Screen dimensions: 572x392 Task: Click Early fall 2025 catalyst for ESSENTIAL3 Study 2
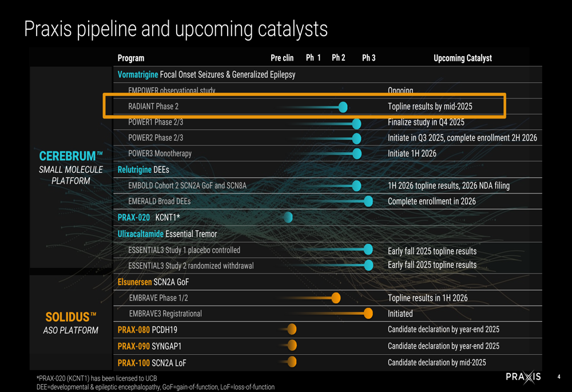[432, 264]
